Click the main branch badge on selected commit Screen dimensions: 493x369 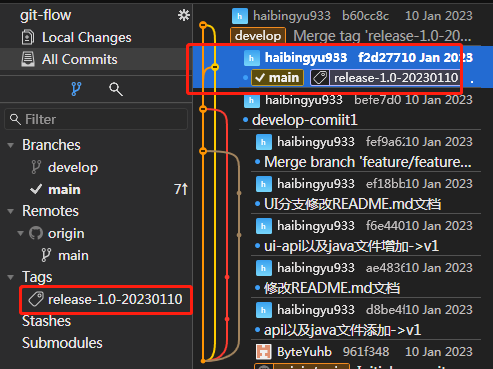[277, 78]
